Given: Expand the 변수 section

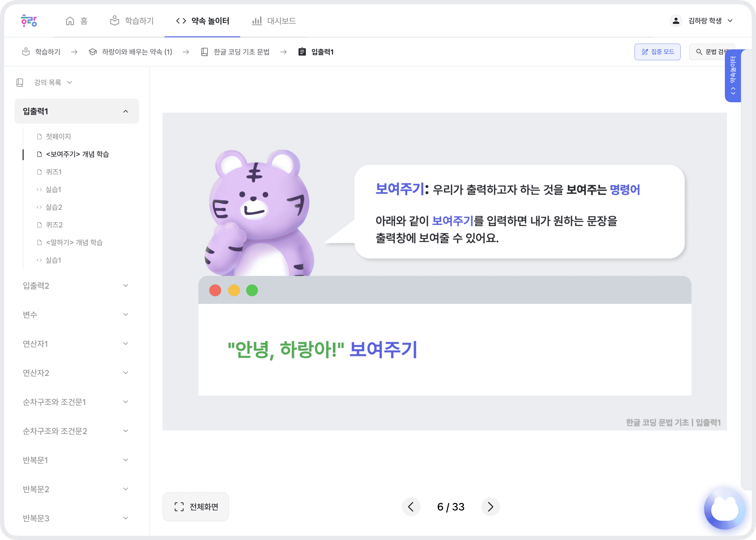Looking at the screenshot, I should point(125,315).
